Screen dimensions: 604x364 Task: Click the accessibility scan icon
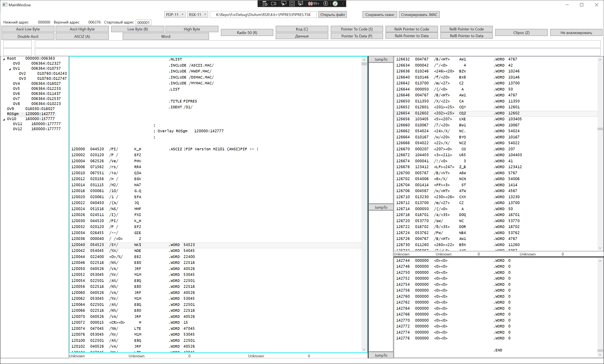326,4
